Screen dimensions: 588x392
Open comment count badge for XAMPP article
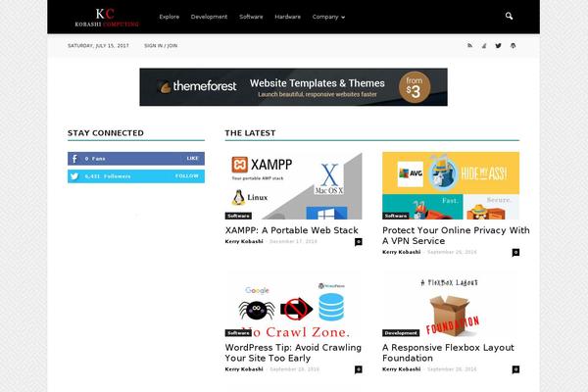pyautogui.click(x=359, y=242)
